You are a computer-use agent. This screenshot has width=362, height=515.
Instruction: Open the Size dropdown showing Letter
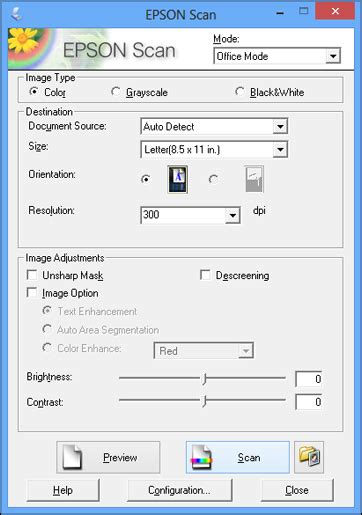click(214, 149)
